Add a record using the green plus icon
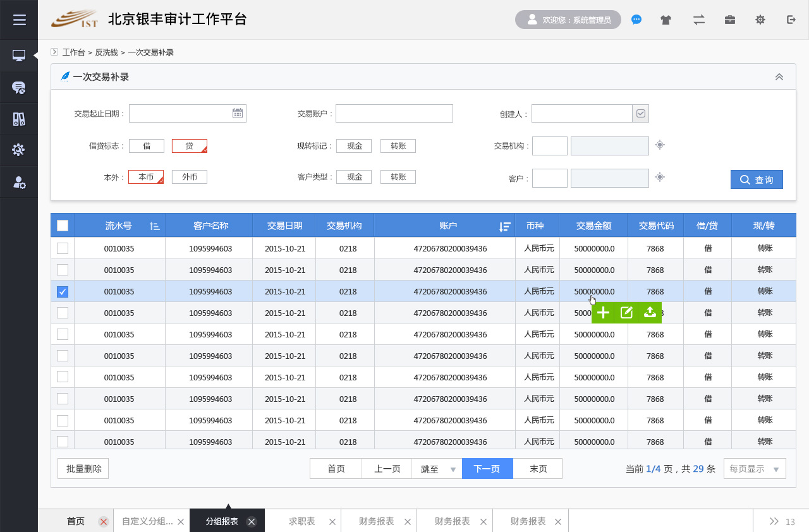 click(x=603, y=312)
